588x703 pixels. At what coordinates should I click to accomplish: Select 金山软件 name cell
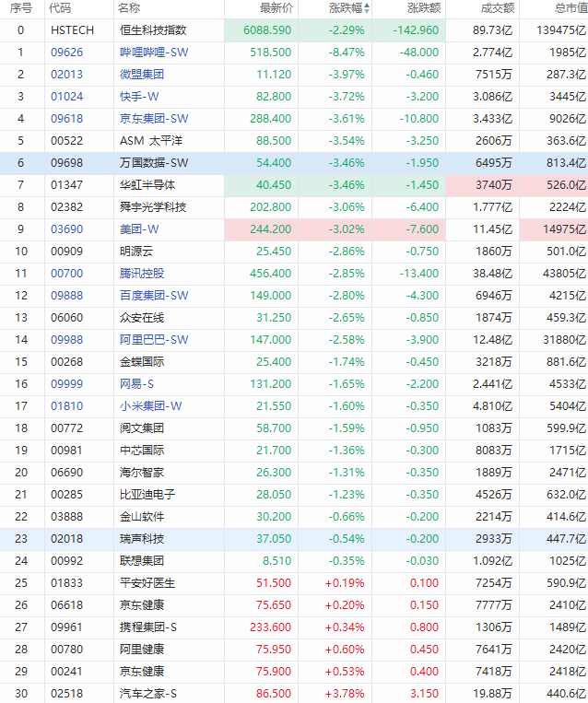coord(142,517)
